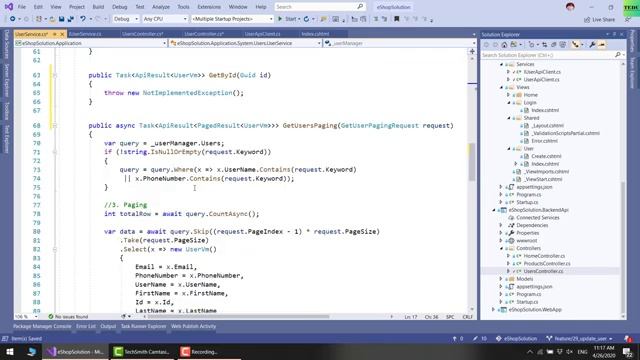Collapse the GetById method at line 63
Viewport: 640px width, 360px height.
(55, 76)
